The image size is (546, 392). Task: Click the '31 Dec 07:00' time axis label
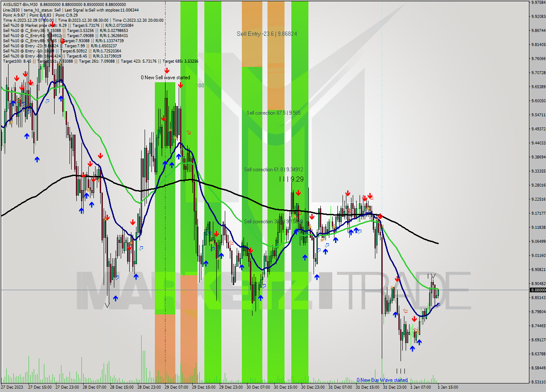pyautogui.click(x=340, y=387)
